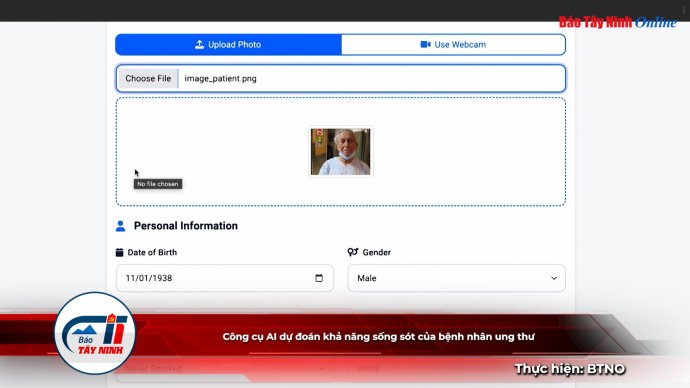Switch to the Upload Photo tab
Viewport: 690px width, 388px height.
tap(228, 44)
